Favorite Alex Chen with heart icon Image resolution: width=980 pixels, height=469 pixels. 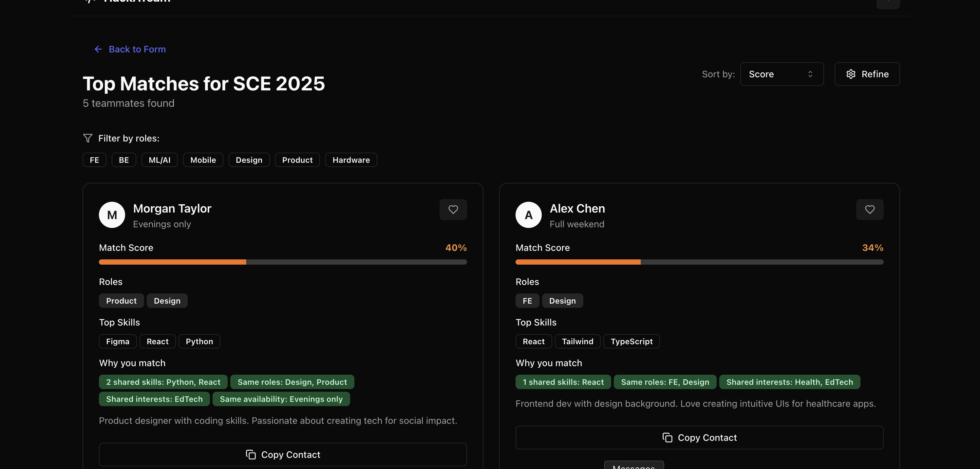tap(870, 210)
